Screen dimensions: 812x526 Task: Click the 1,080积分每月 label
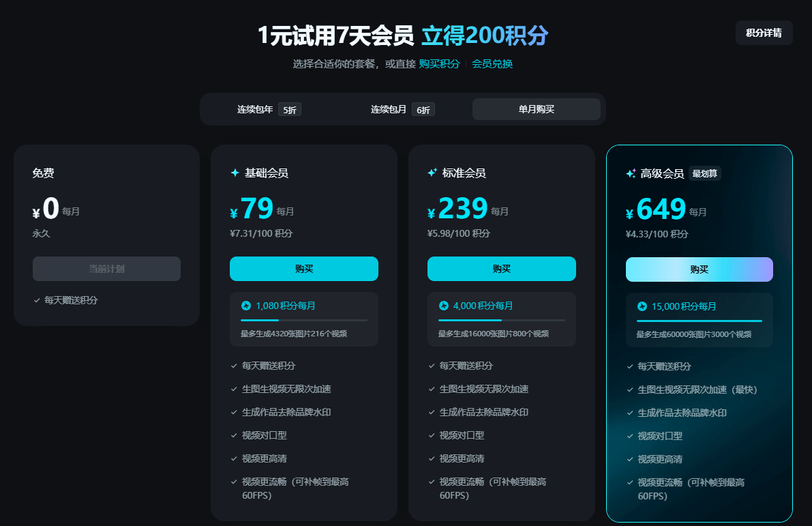click(286, 306)
